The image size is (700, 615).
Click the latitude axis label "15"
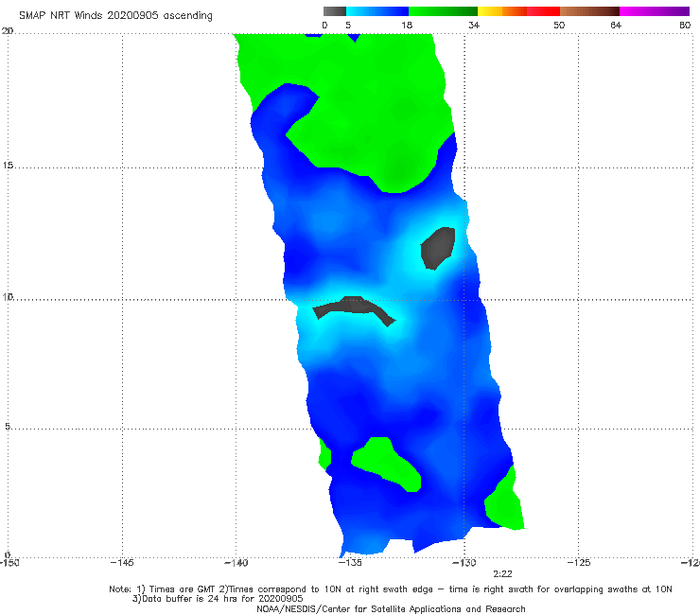coord(8,166)
